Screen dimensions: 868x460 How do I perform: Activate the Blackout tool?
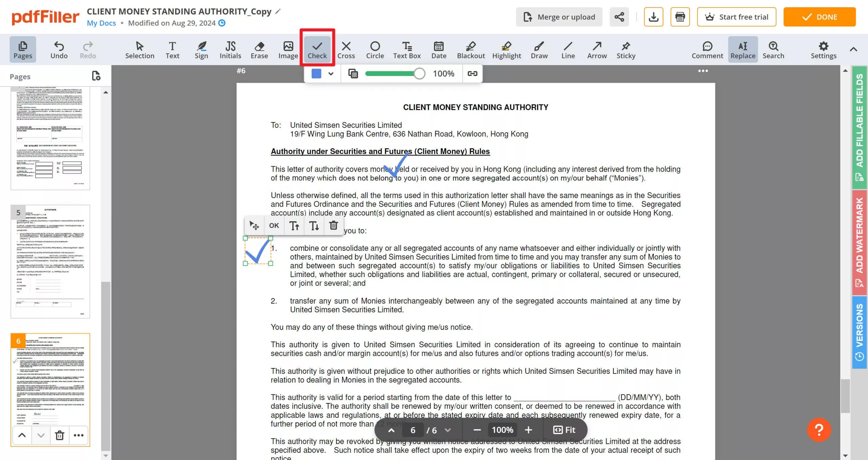pos(471,49)
